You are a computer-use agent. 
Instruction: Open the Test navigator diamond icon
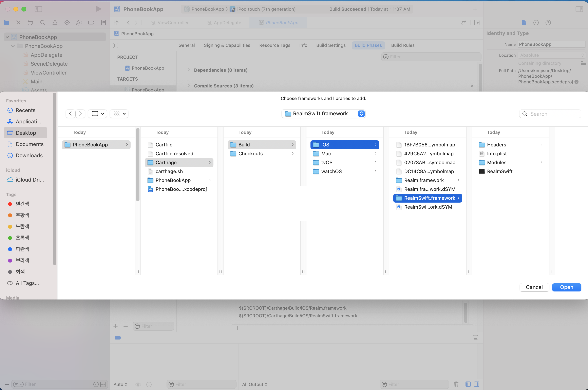pos(67,23)
